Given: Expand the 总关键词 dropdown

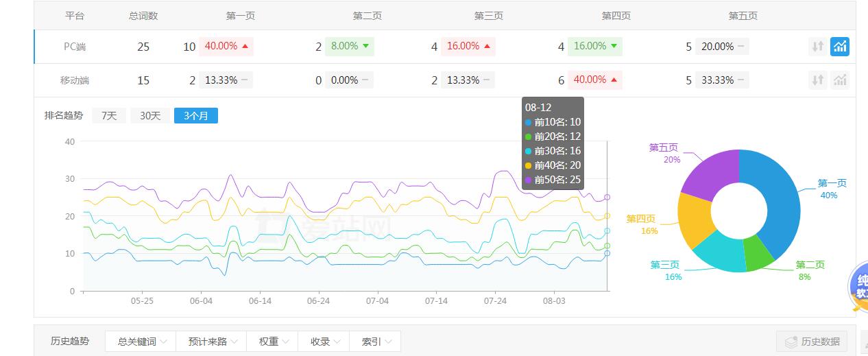Looking at the screenshot, I should (141, 342).
